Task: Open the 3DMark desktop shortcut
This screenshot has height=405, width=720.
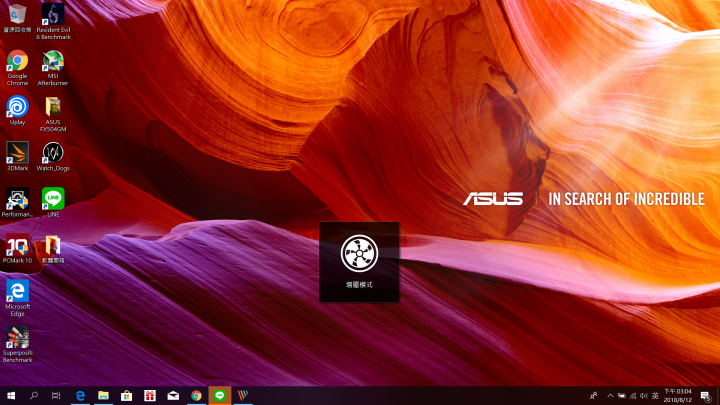Action: [x=17, y=156]
